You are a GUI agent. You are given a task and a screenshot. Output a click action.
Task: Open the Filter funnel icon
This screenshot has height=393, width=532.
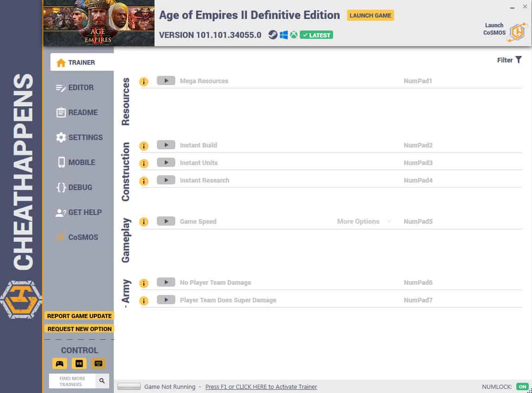click(519, 60)
